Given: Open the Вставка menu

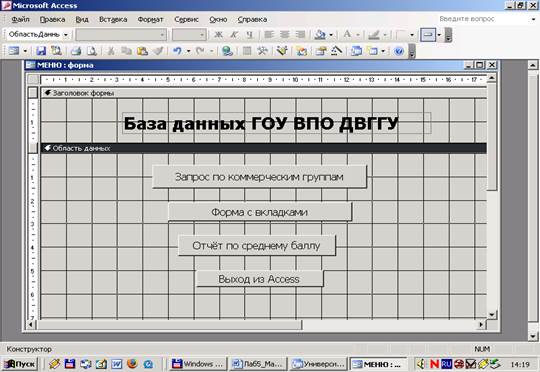Looking at the screenshot, I should [x=113, y=19].
